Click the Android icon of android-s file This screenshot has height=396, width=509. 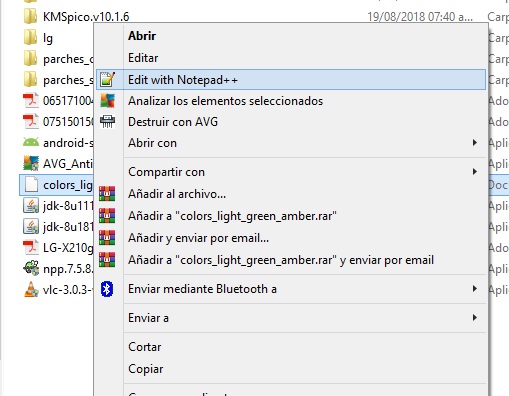click(x=31, y=142)
